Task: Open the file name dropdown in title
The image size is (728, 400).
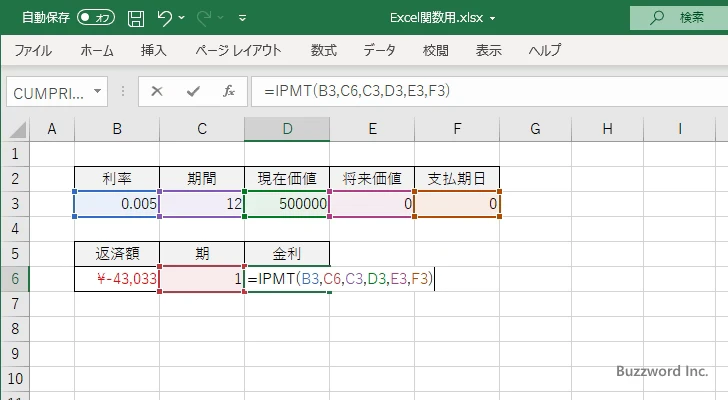Action: pos(492,18)
